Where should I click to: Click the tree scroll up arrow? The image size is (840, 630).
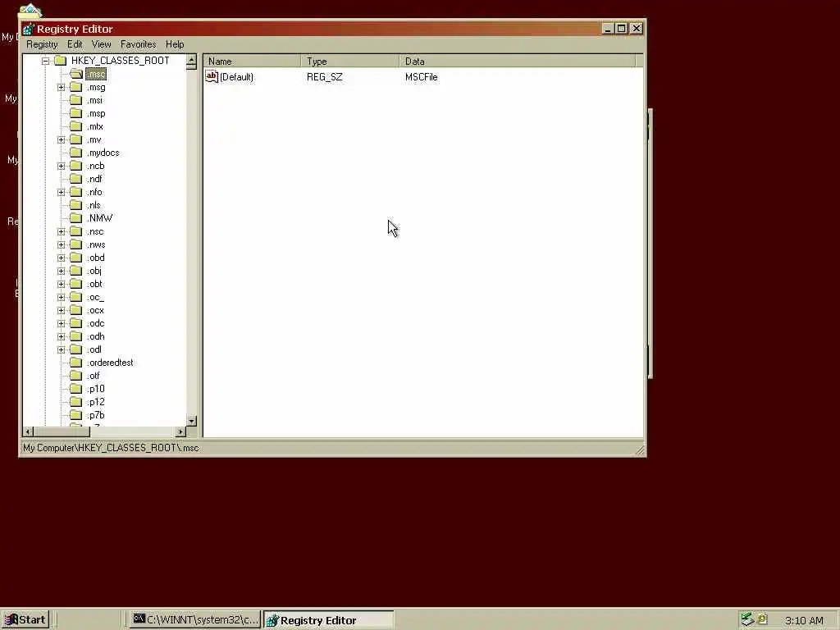(191, 61)
